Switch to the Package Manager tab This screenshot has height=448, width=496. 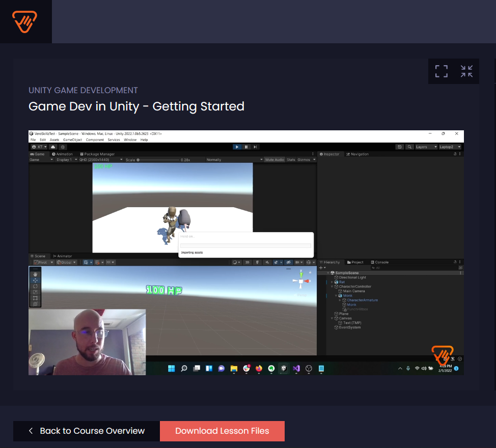(97, 154)
